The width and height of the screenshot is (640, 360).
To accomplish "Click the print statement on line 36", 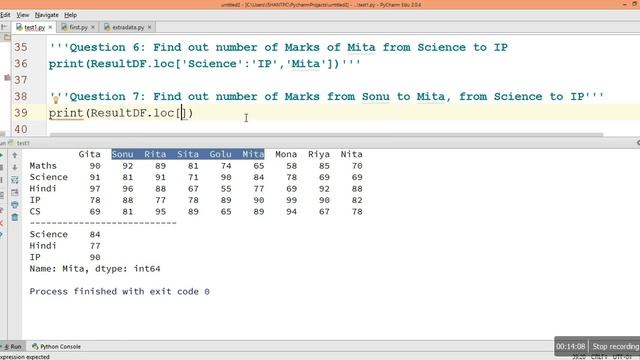I will click(x=204, y=64).
